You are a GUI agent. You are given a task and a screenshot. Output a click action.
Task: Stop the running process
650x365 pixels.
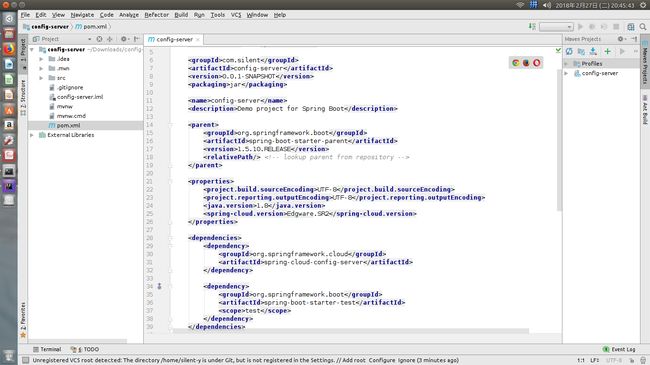tap(616, 27)
